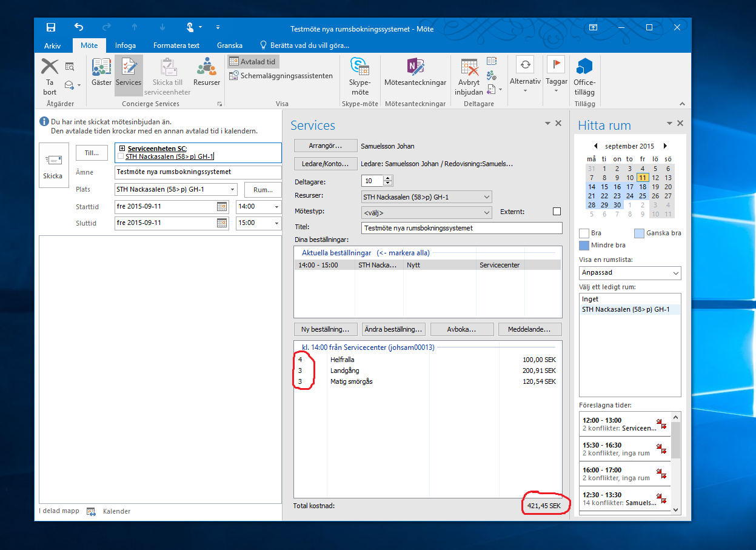Click the '<- markera alla' link
Screen dimensions: 756x550
click(403, 252)
